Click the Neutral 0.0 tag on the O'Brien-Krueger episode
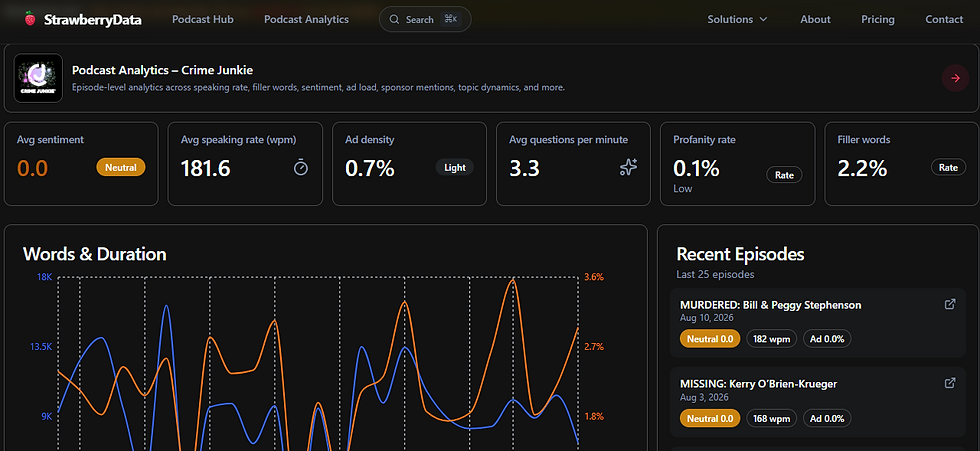This screenshot has height=451, width=980. [x=710, y=418]
